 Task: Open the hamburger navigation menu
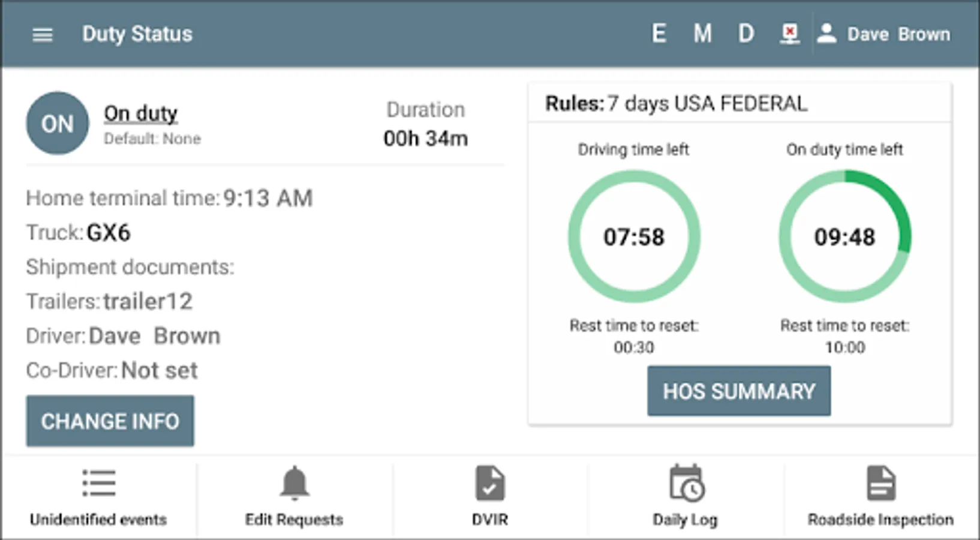point(42,35)
